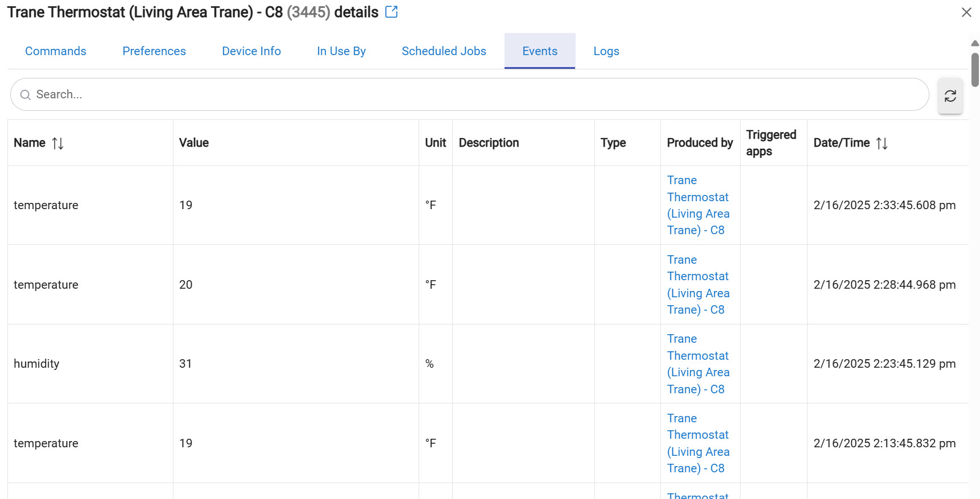Open the Scheduled Jobs tab

pos(444,51)
